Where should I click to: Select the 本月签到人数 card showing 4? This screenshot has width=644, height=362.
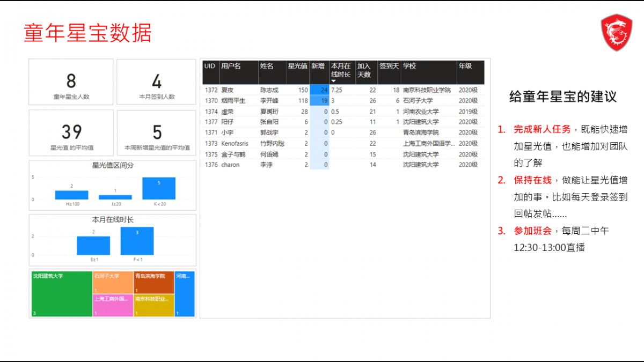click(x=156, y=82)
